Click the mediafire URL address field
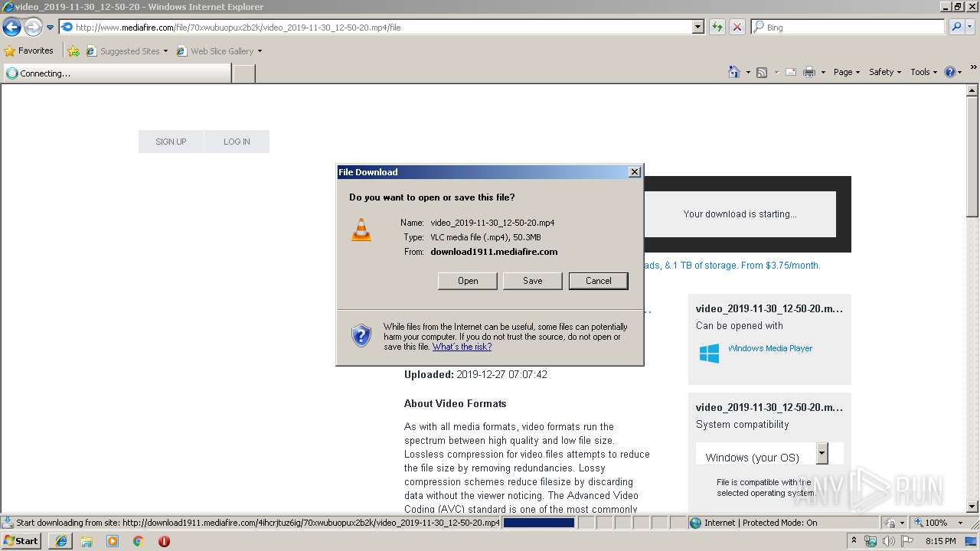Viewport: 980px width, 551px height. pos(375,27)
